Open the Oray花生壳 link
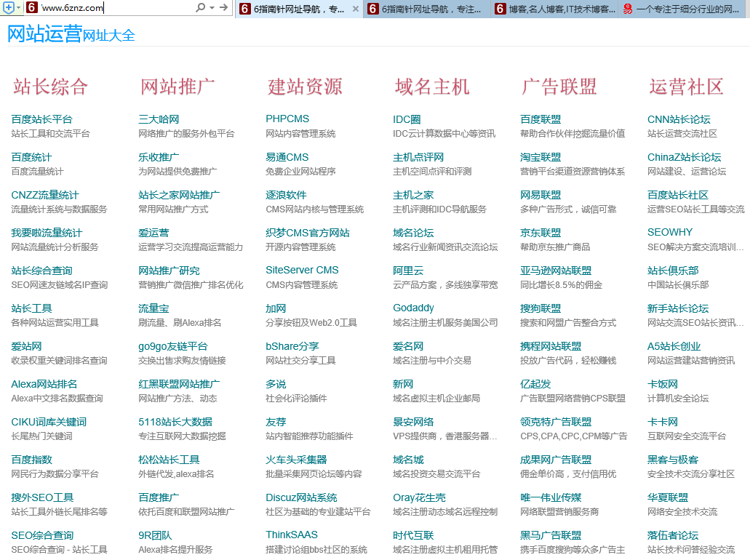This screenshot has width=750, height=560. pos(420,497)
